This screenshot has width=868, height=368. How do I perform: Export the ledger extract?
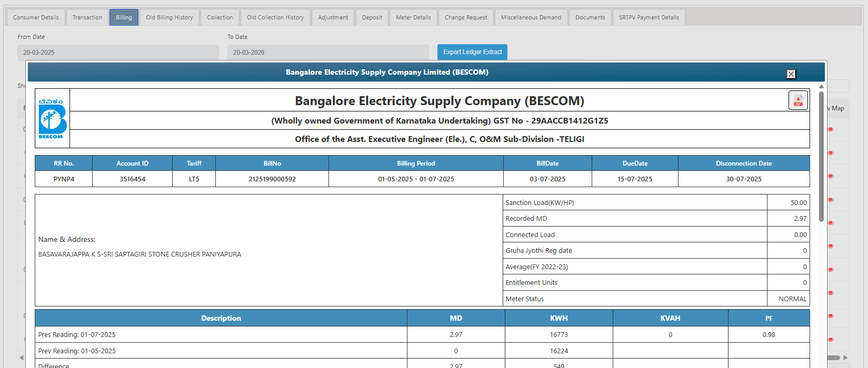[472, 52]
